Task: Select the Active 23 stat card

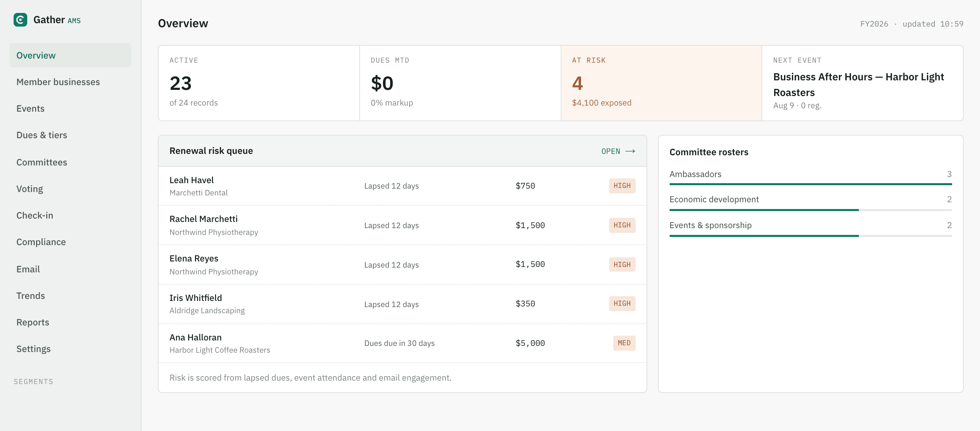Action: click(x=259, y=83)
